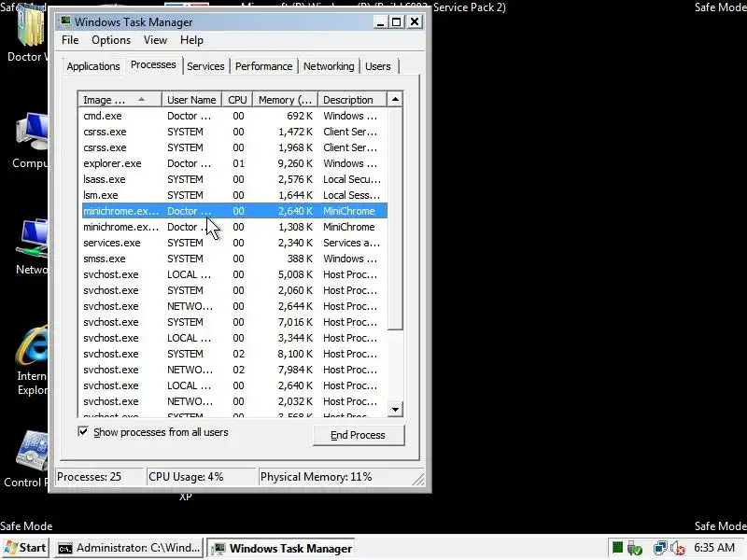Select the cmd.exe process row
The width and height of the screenshot is (747, 560).
pyautogui.click(x=233, y=116)
